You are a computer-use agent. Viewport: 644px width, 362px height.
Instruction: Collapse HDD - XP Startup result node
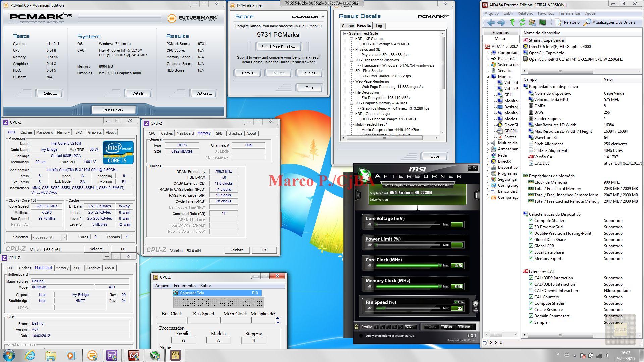(x=352, y=39)
